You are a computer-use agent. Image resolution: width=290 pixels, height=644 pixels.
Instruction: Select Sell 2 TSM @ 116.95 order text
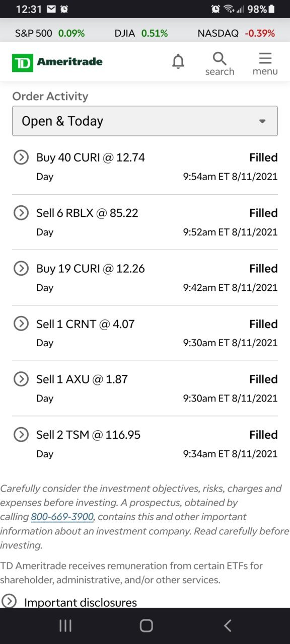(88, 435)
